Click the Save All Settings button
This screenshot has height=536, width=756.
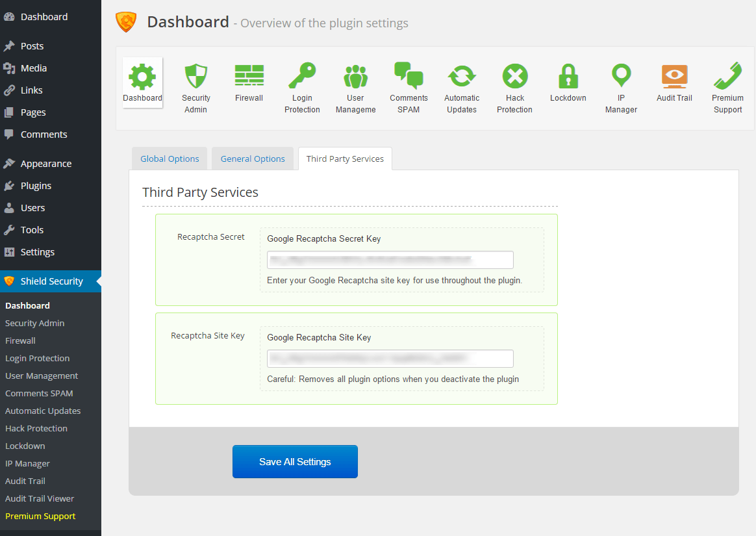tap(295, 462)
